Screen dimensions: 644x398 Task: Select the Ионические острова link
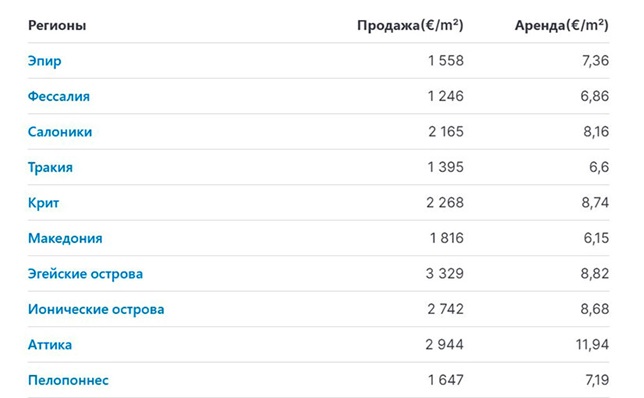click(96, 309)
